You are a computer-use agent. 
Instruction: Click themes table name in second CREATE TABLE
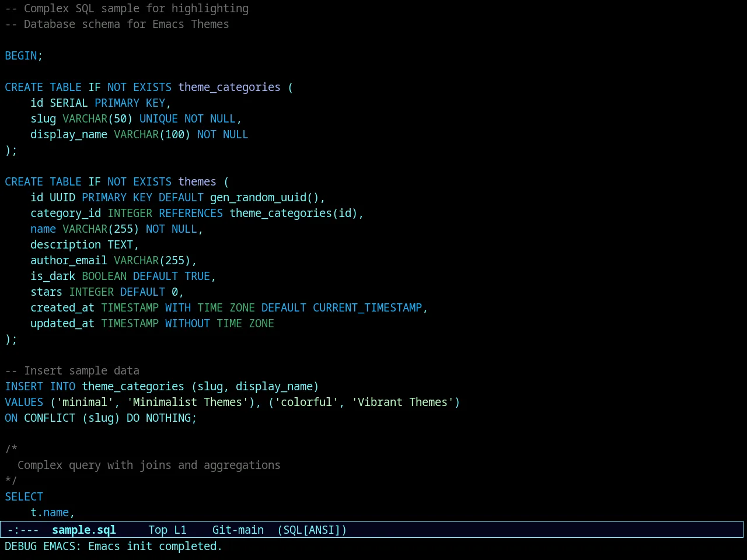click(197, 181)
